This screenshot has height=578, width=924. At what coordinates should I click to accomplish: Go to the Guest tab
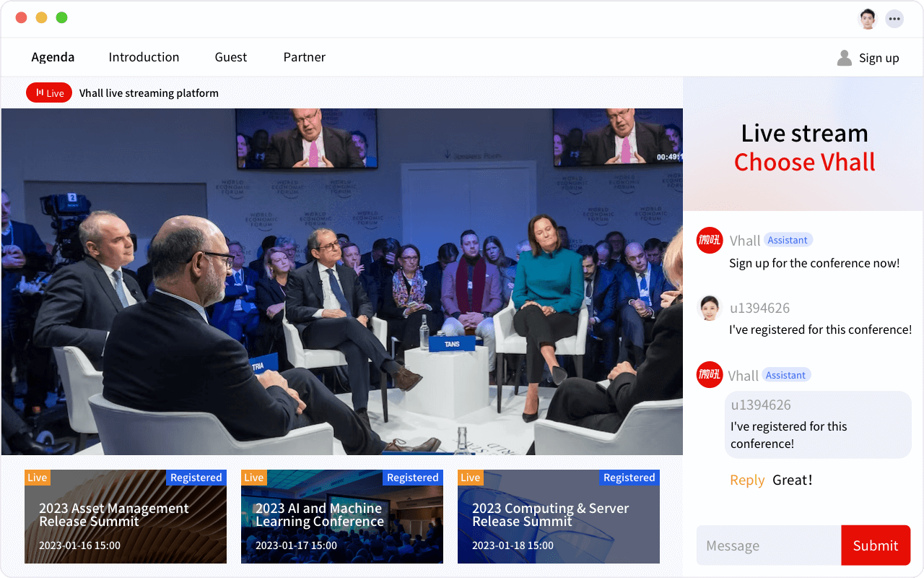(x=231, y=57)
